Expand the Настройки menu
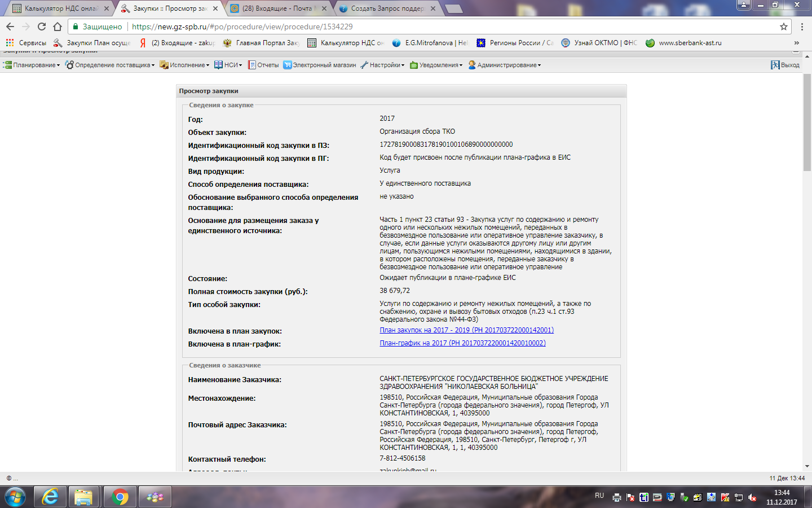 pyautogui.click(x=382, y=65)
